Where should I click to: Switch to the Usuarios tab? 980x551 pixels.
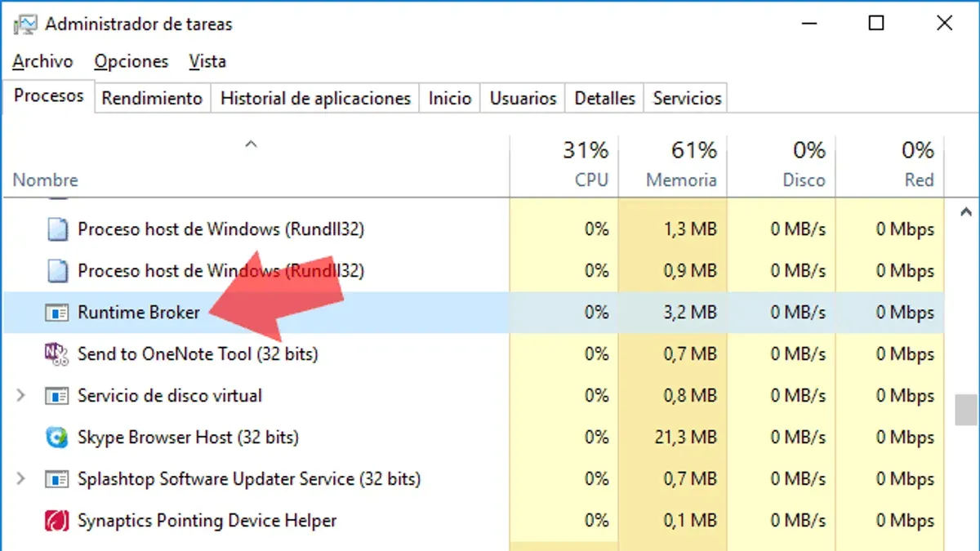coord(523,99)
